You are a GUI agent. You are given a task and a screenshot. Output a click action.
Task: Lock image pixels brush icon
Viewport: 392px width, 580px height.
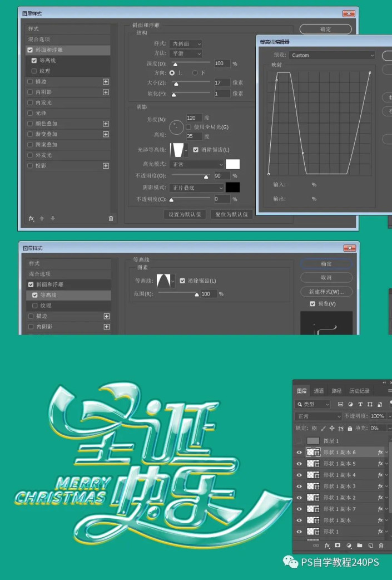click(x=323, y=428)
